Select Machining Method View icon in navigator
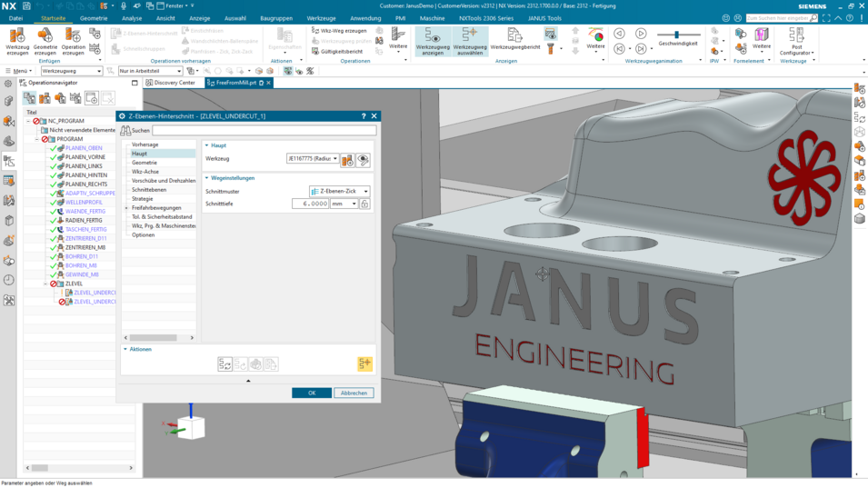This screenshot has width=868, height=488. tap(75, 98)
